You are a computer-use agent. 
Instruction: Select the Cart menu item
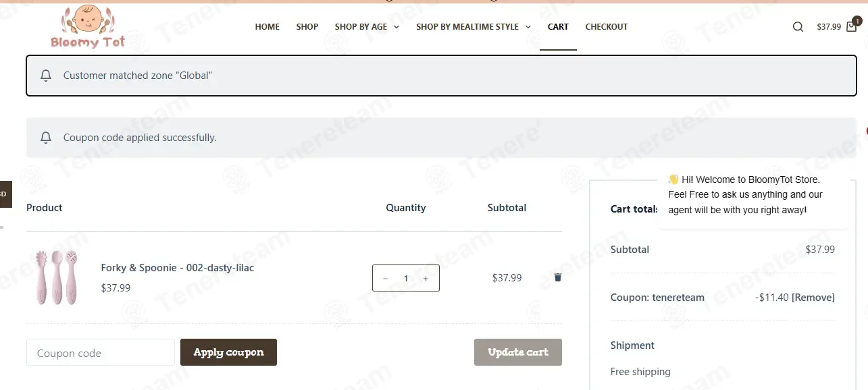tap(558, 27)
